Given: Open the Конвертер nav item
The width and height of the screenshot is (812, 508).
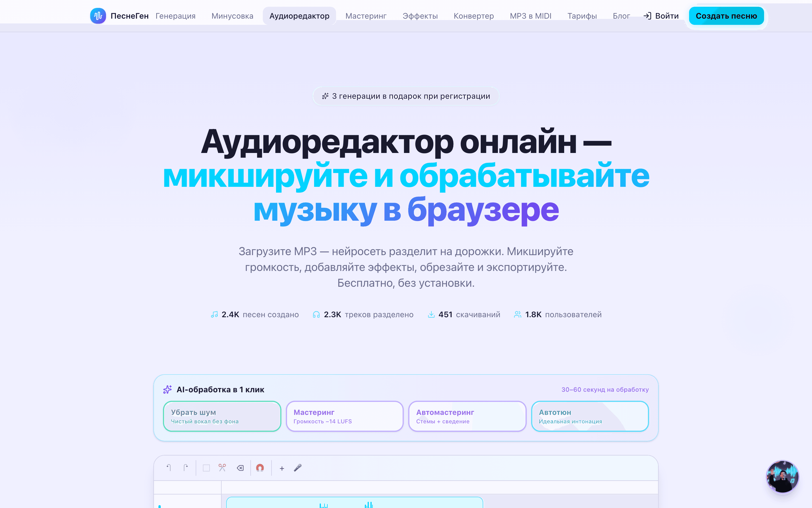Looking at the screenshot, I should 473,16.
